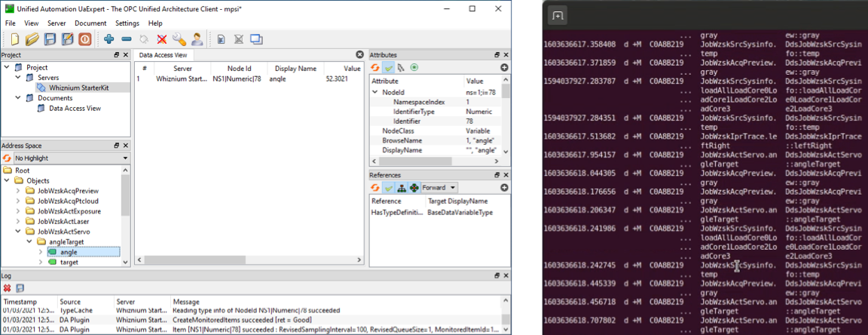Open the Document menu
The width and height of the screenshot is (868, 335).
90,23
